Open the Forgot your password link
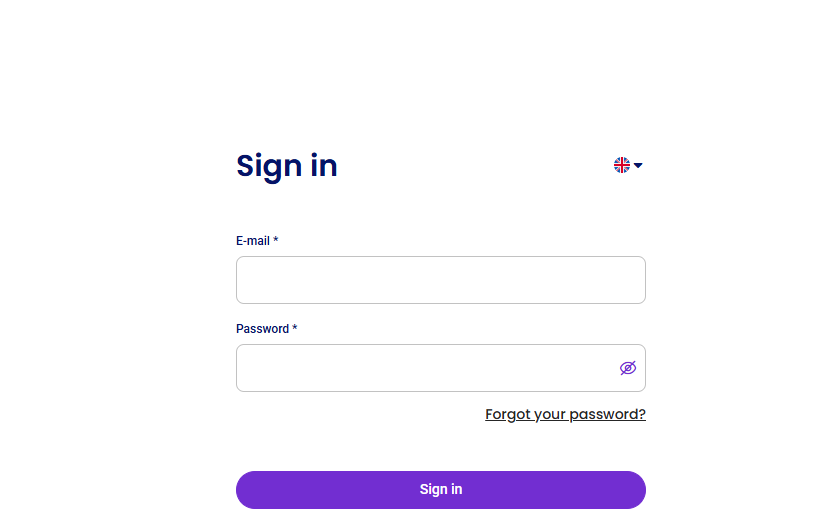838x530 pixels. tap(565, 414)
